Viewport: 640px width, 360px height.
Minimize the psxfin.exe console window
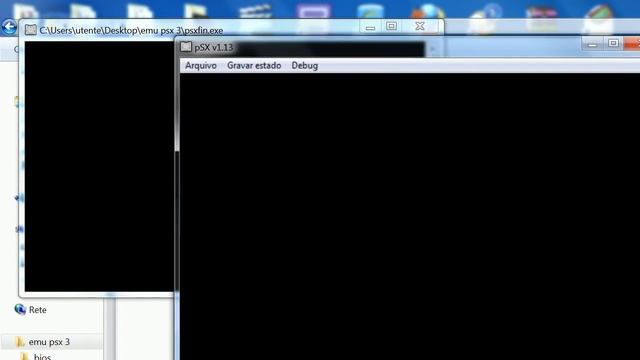[x=370, y=27]
